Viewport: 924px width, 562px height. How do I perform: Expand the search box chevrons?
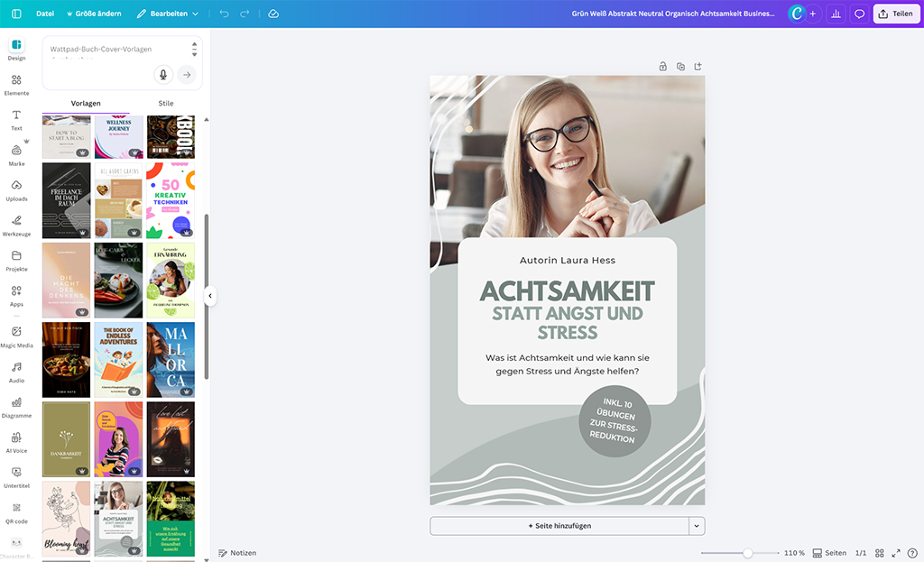(195, 49)
